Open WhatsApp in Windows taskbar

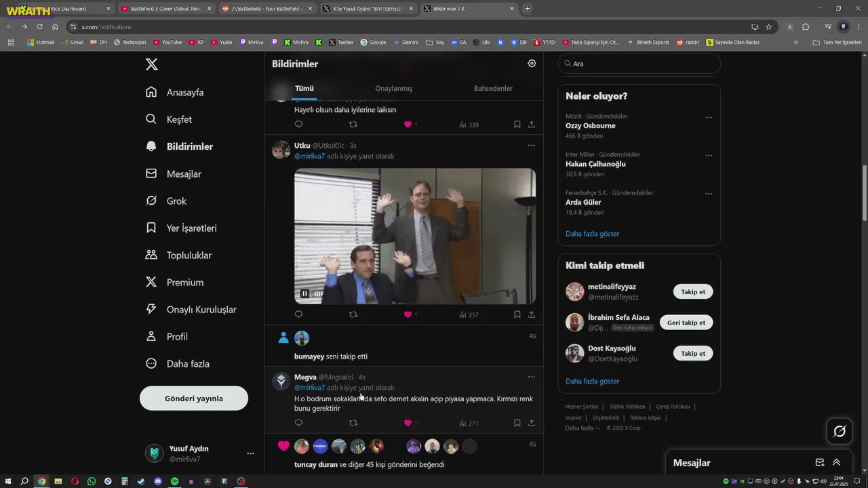(92, 481)
